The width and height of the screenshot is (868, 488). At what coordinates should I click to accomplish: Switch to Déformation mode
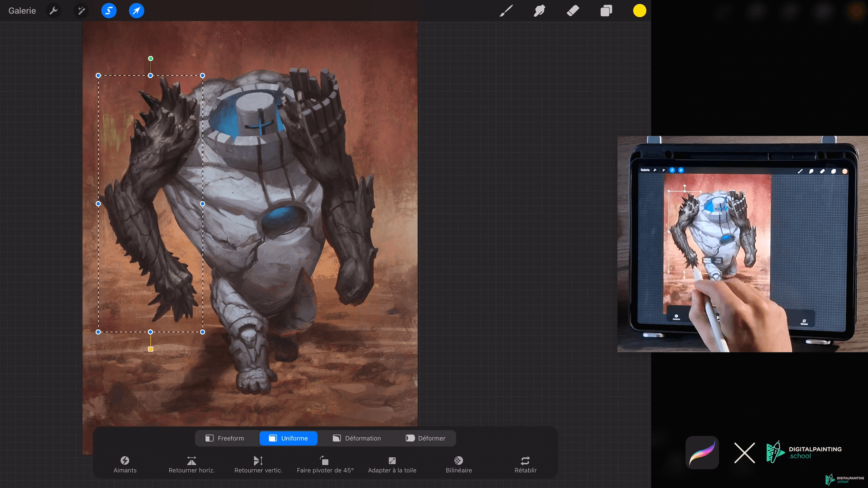coord(357,438)
